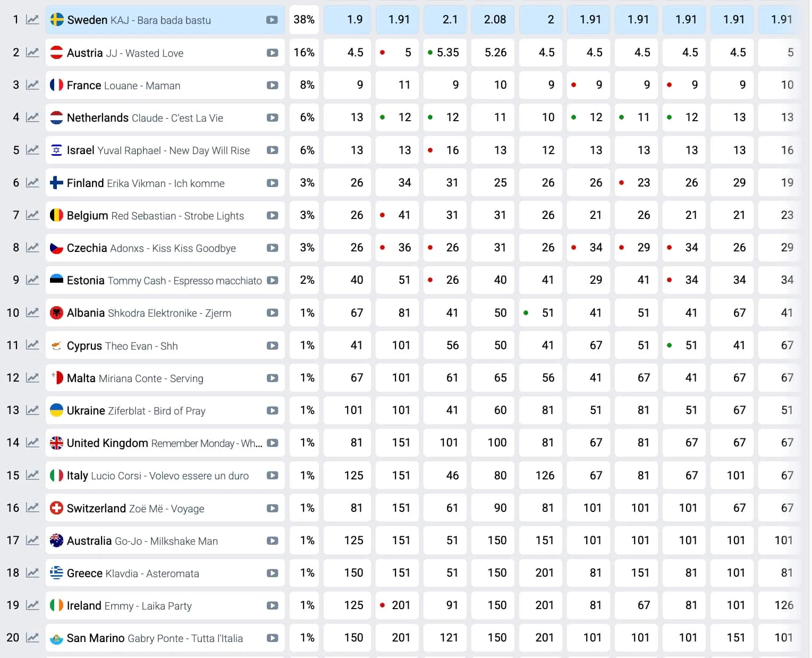Screen dimensions: 812x658
Task: Click Austria's 5.35 odds cell
Action: click(445, 53)
